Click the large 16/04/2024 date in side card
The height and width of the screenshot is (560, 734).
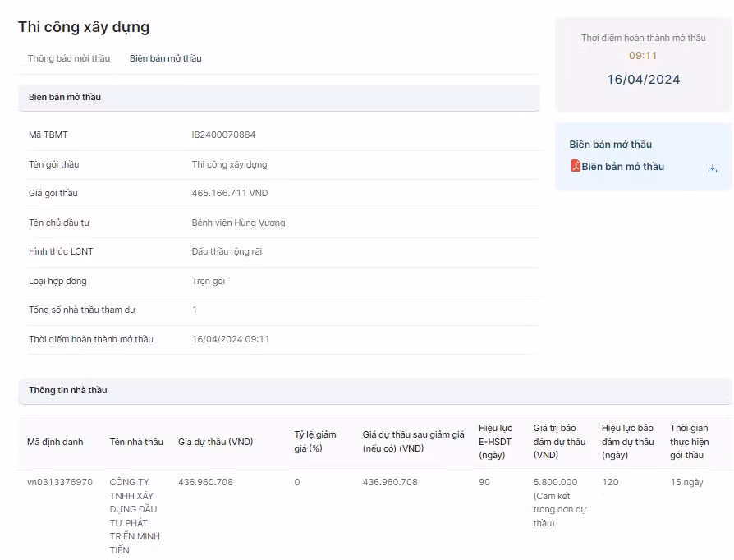(643, 80)
